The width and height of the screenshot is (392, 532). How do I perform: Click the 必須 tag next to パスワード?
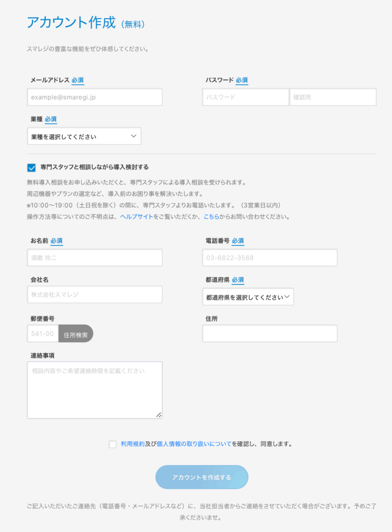click(x=242, y=81)
